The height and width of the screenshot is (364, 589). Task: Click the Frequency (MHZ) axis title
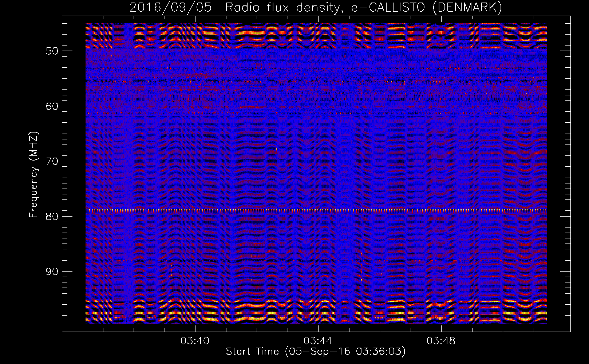(x=33, y=175)
